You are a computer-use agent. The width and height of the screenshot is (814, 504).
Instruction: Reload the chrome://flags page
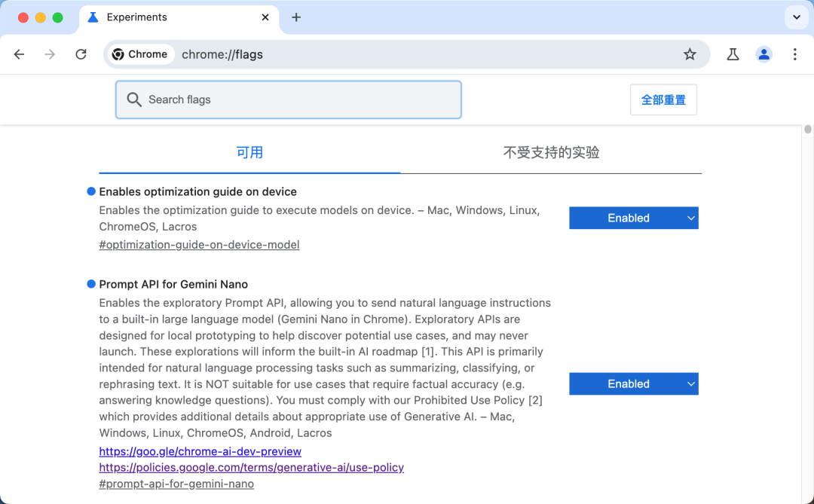81,54
